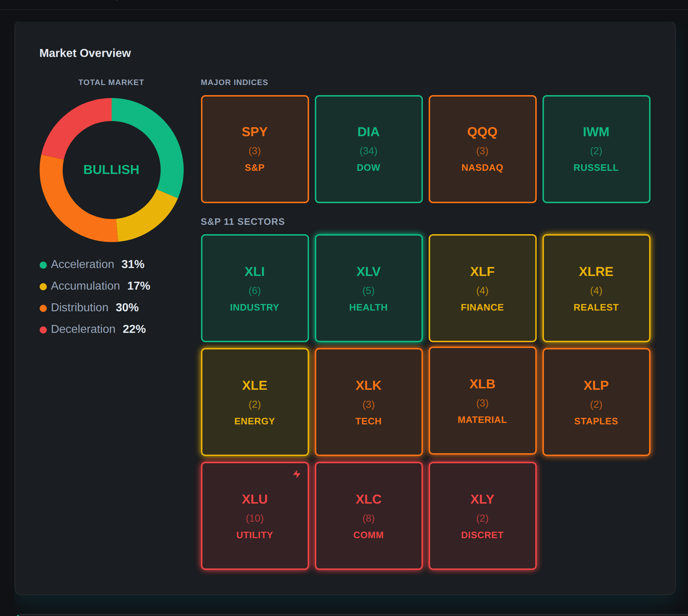Open the XLI Industry sector card
The width and height of the screenshot is (688, 616).
coord(255,288)
